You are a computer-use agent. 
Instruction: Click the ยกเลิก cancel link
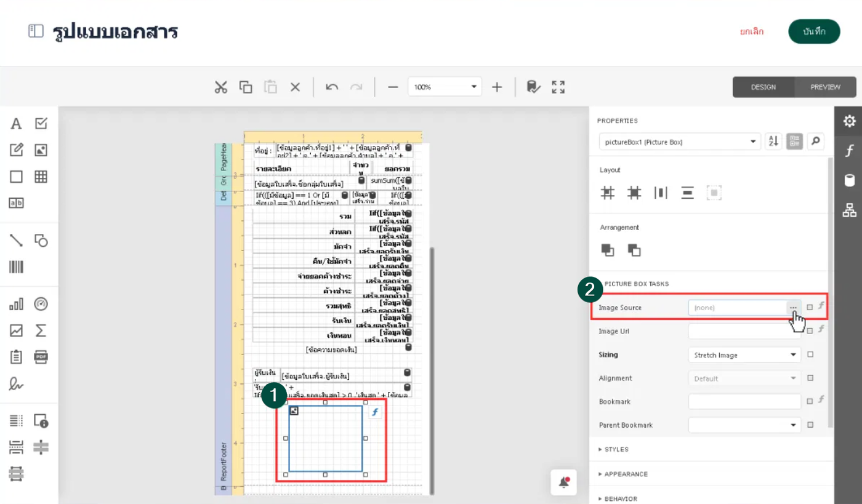(x=752, y=31)
